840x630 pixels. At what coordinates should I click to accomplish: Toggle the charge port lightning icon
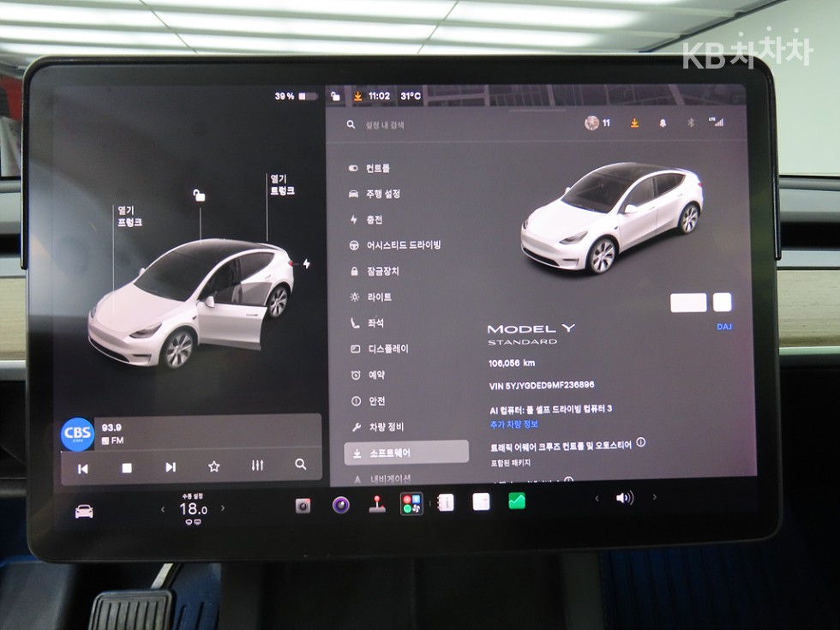307,264
